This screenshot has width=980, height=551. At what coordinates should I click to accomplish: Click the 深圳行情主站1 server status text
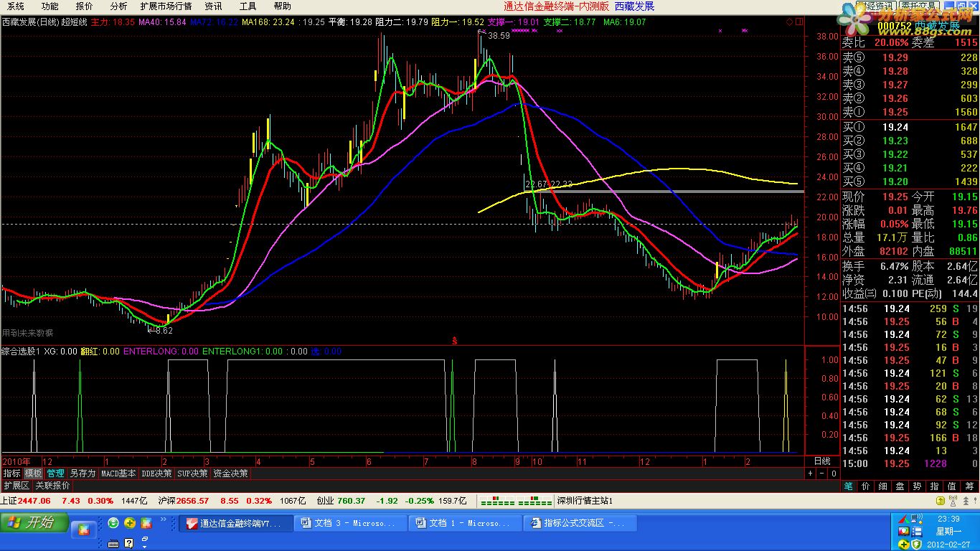coord(585,501)
